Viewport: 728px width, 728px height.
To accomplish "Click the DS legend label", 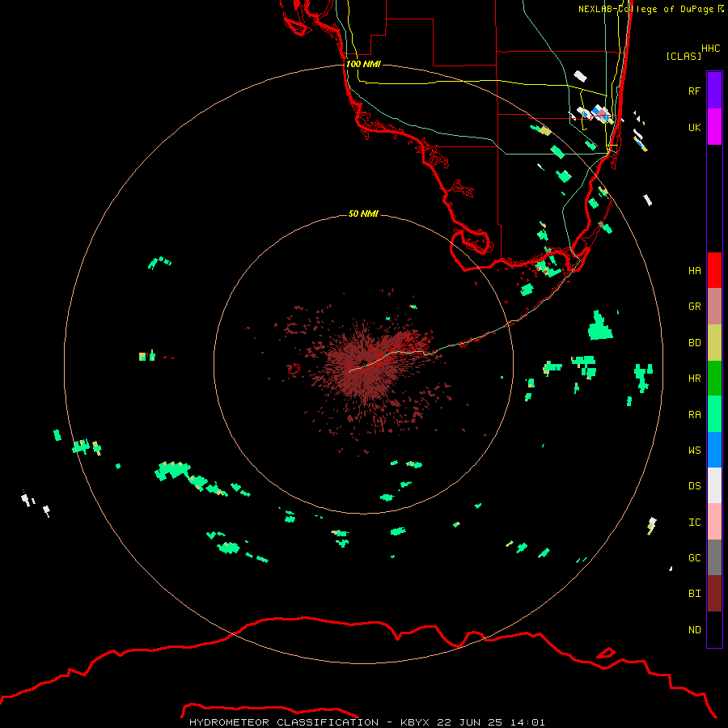I will pyautogui.click(x=694, y=486).
